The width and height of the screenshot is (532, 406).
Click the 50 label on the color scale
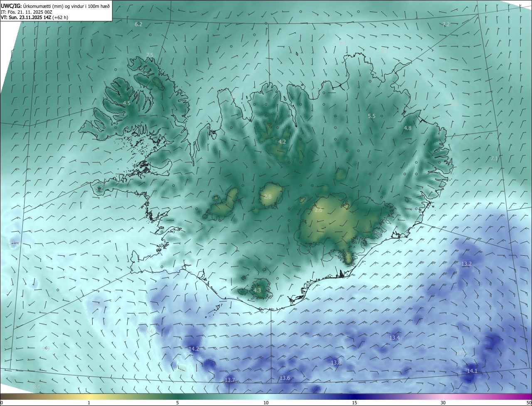tap(529, 403)
